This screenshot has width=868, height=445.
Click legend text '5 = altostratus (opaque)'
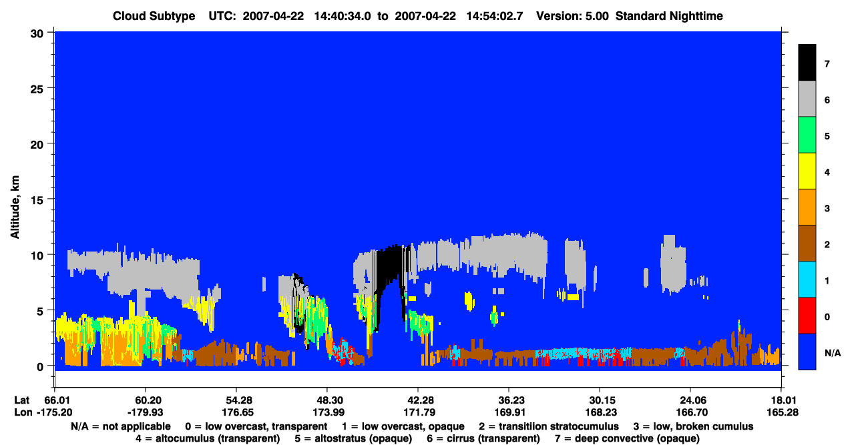point(353,438)
